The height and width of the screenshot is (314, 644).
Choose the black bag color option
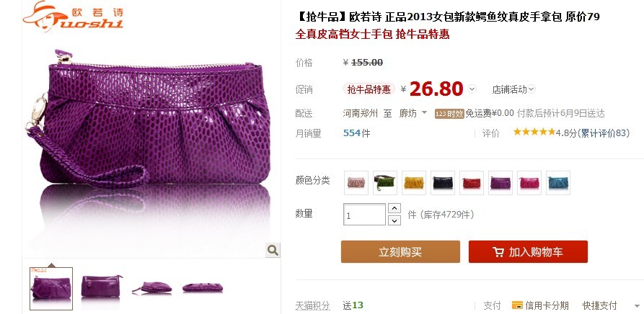pyautogui.click(x=443, y=182)
